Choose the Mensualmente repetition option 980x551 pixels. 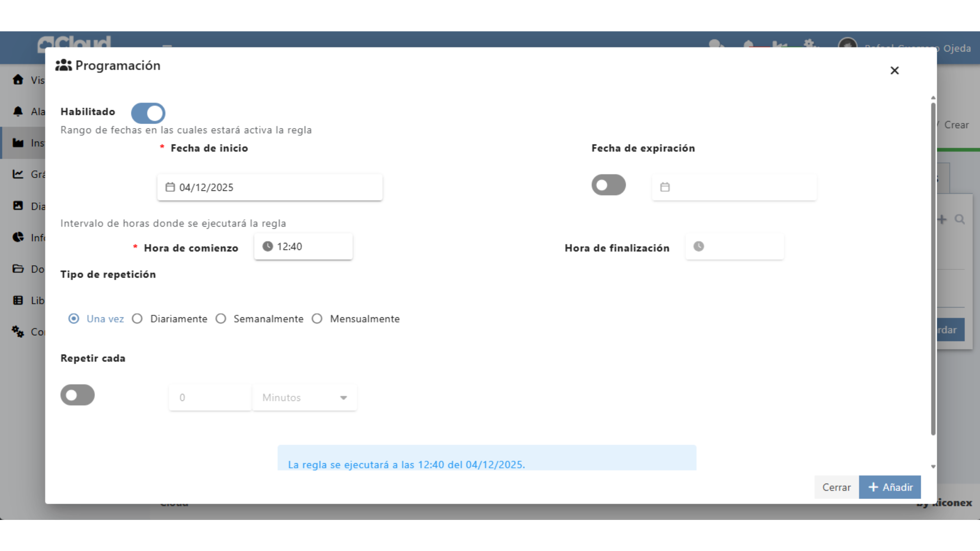click(317, 319)
